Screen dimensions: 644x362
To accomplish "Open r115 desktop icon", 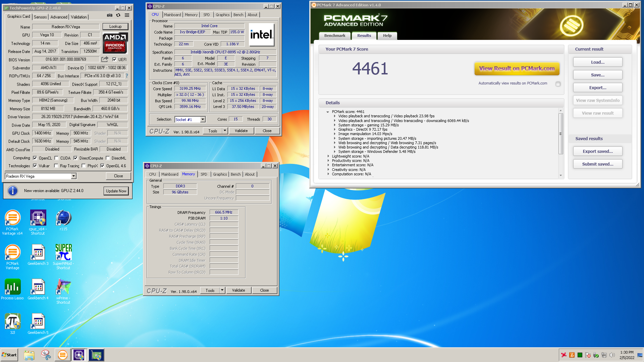I will [63, 220].
